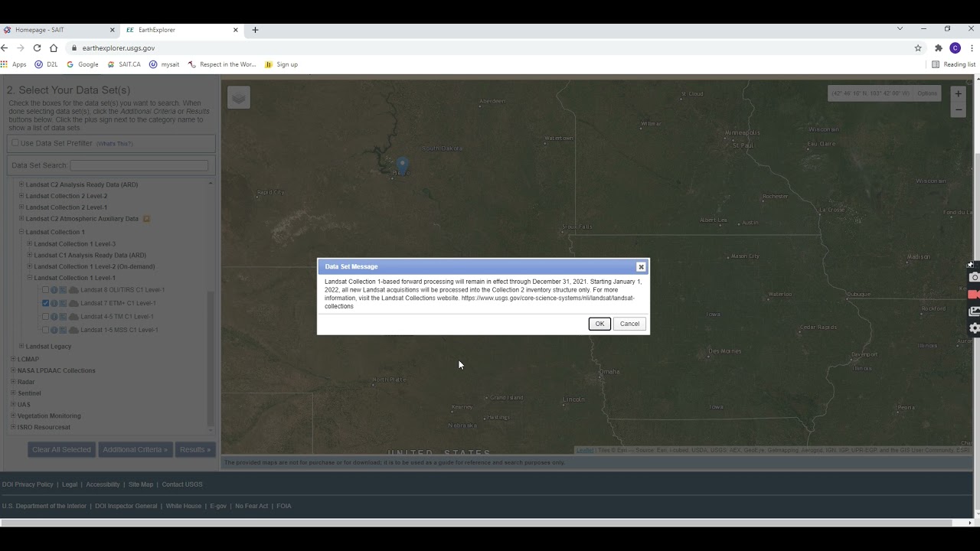Click cloud icon for Landsat 1-5 MSS C1 Level-1
This screenshot has height=551, width=980.
[73, 330]
